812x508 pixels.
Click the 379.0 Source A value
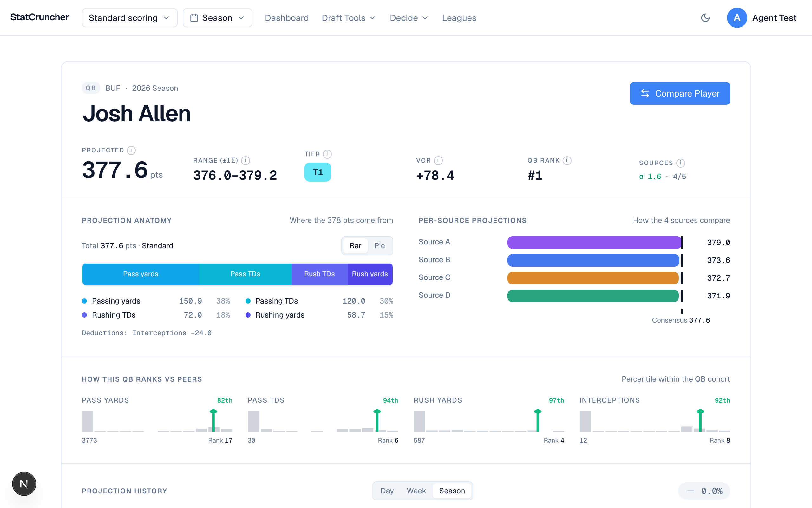(718, 243)
